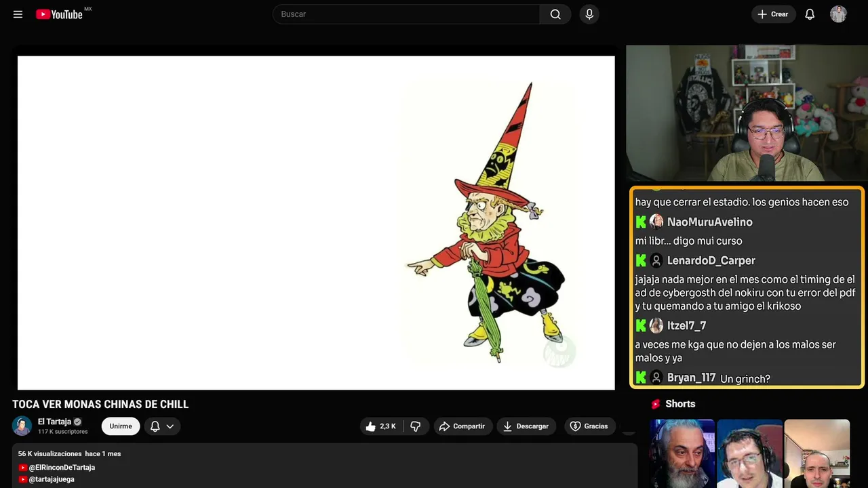Screen dimensions: 868x488
Task: Click the verified badge beside El Tartaja
Action: click(78, 422)
